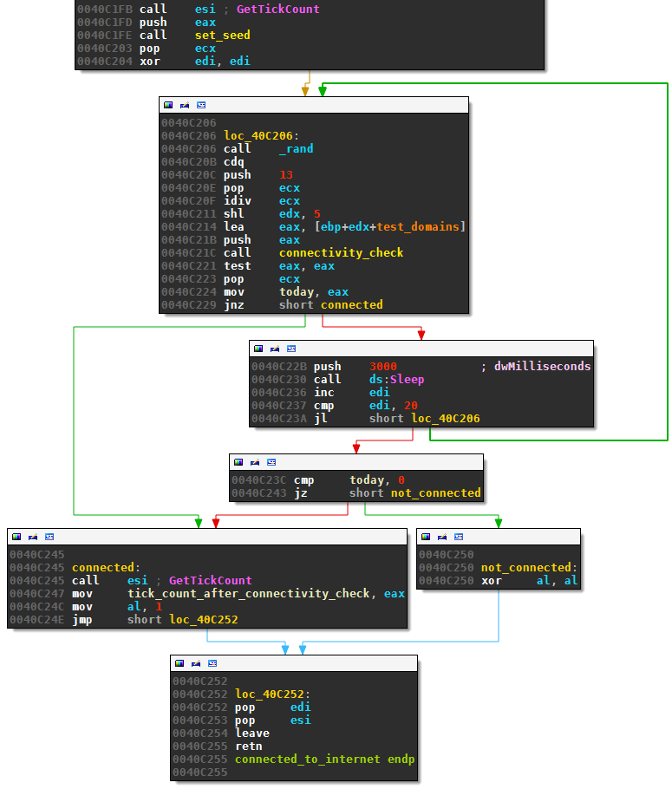672x789 pixels.
Task: Set node color on the Sleep call block
Action: tap(258, 349)
